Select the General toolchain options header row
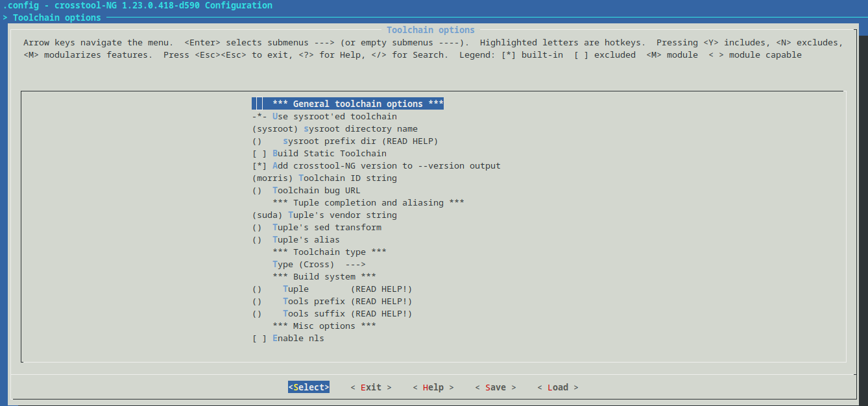 coord(348,104)
